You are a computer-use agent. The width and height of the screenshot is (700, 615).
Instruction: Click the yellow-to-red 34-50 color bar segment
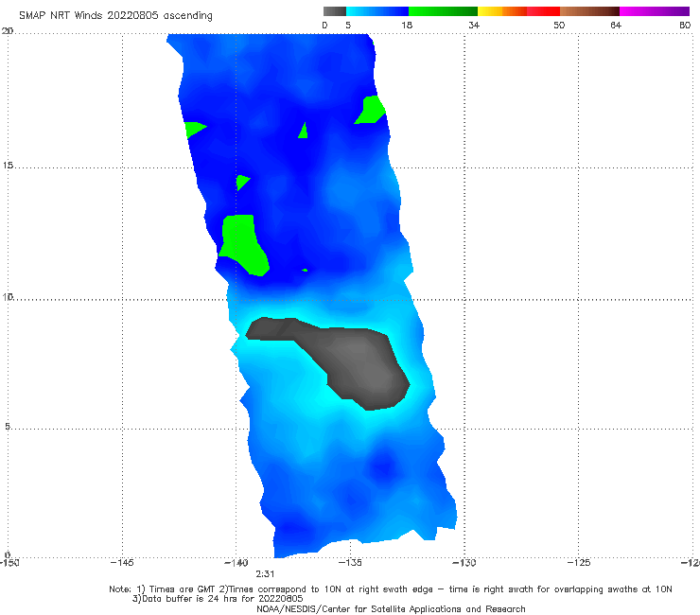pos(518,11)
